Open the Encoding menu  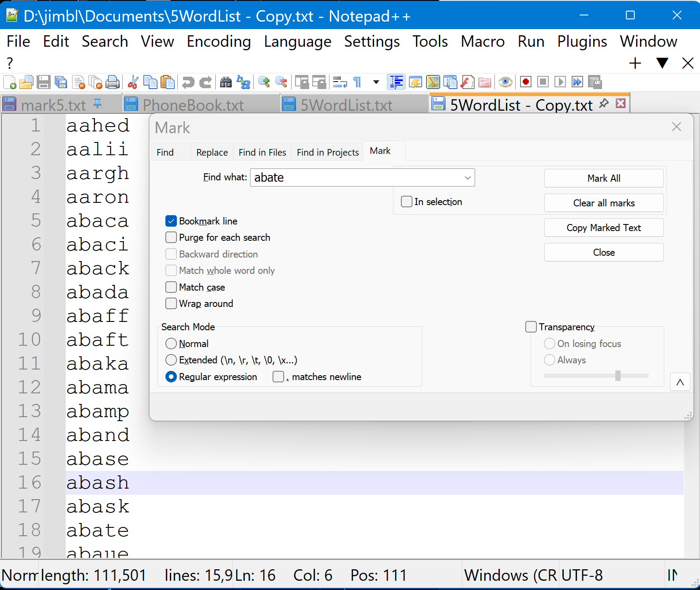[x=219, y=41]
